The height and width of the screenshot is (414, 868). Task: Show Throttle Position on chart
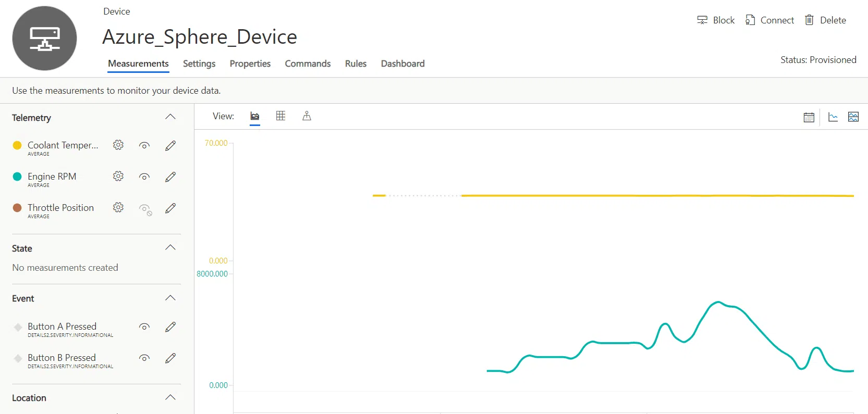145,209
